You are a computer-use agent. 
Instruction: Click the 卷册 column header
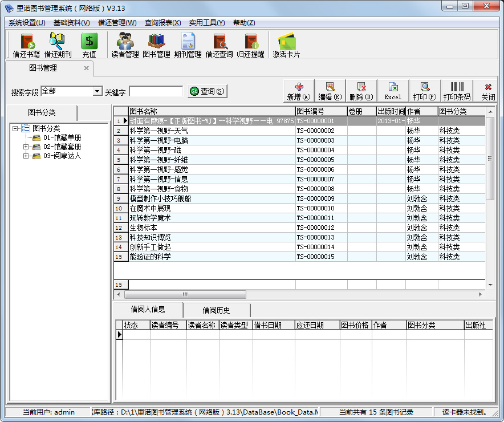point(362,111)
